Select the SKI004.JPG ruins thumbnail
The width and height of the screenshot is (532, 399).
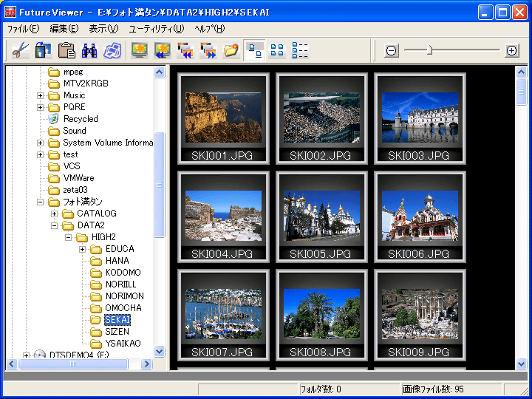(x=223, y=216)
